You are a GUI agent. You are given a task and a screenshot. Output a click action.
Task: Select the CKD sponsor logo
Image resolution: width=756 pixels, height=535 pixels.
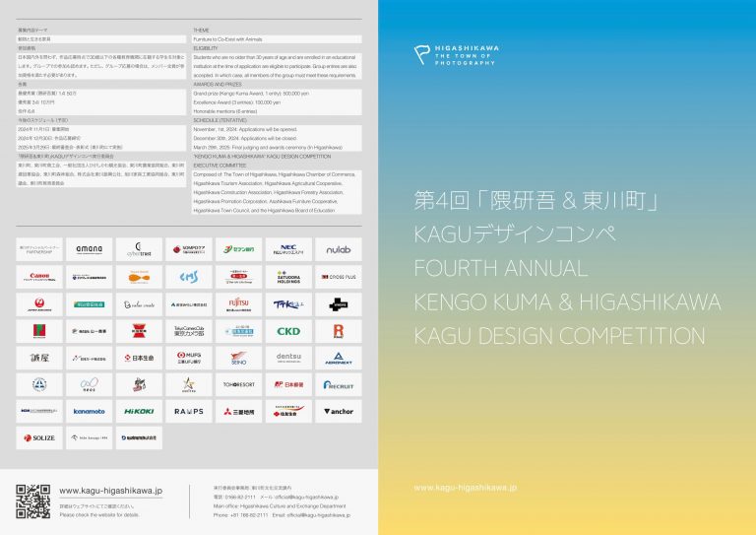288,332
